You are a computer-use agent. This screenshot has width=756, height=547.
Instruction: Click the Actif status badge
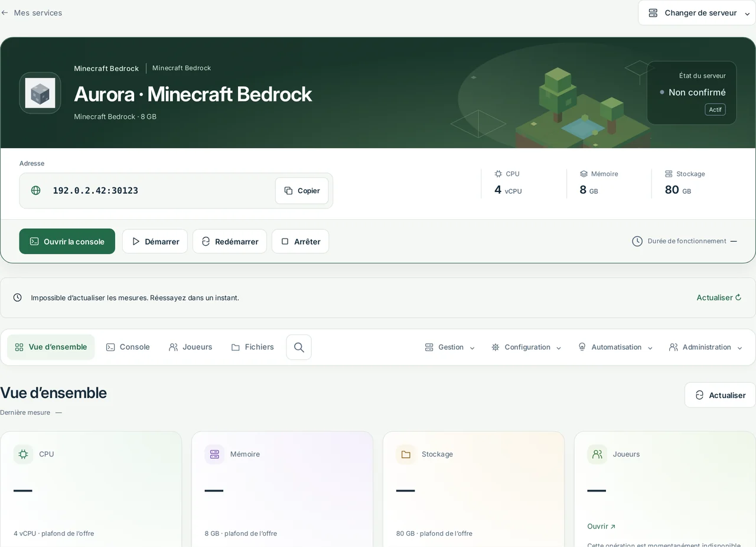715,109
